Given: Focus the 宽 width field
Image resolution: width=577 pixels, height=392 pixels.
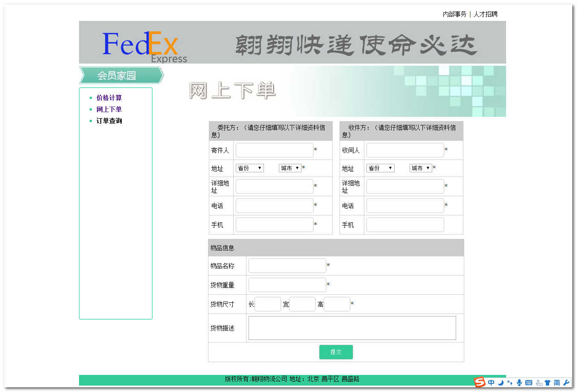Looking at the screenshot, I should (x=302, y=304).
